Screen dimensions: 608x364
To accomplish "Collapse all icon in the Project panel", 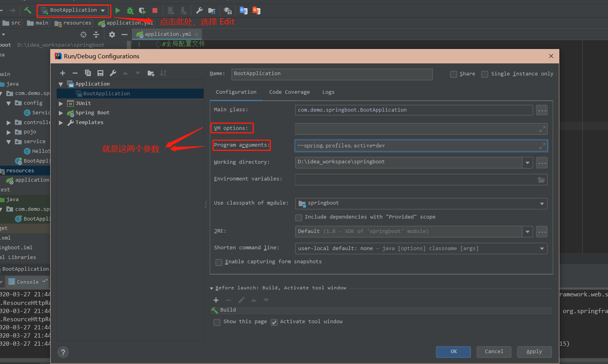I will pos(96,35).
